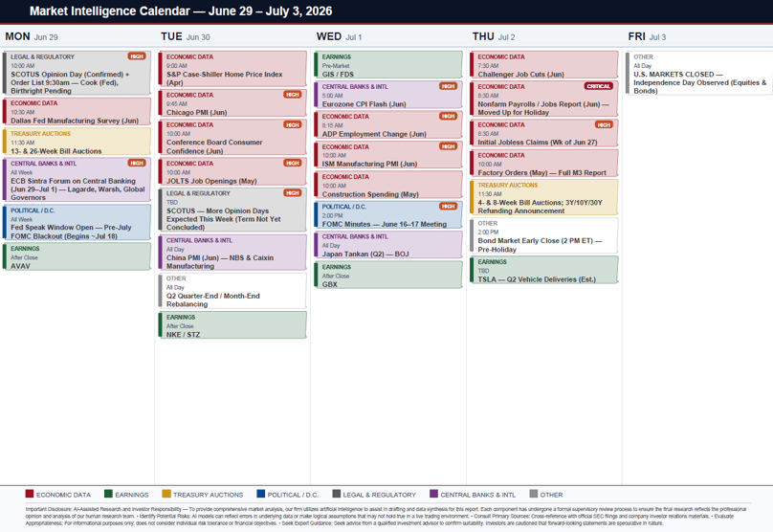Open the 4- & 8-Week Bill Auctions event
This screenshot has height=532, width=773.
pyautogui.click(x=543, y=197)
